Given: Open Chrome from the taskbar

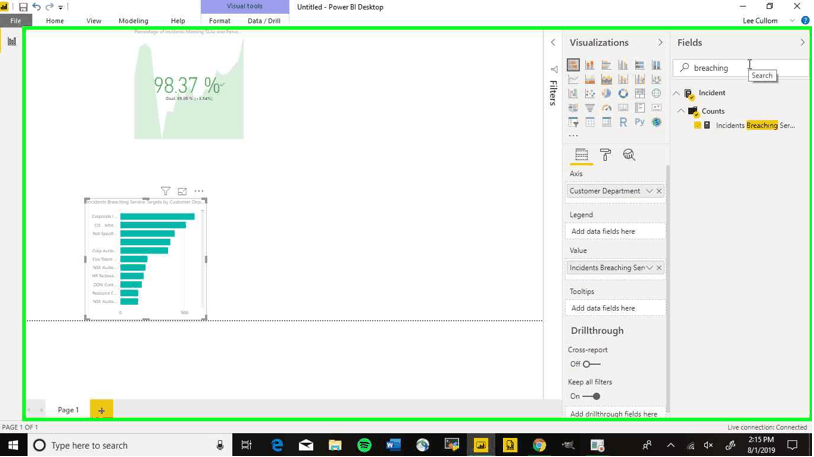Looking at the screenshot, I should coord(539,445).
